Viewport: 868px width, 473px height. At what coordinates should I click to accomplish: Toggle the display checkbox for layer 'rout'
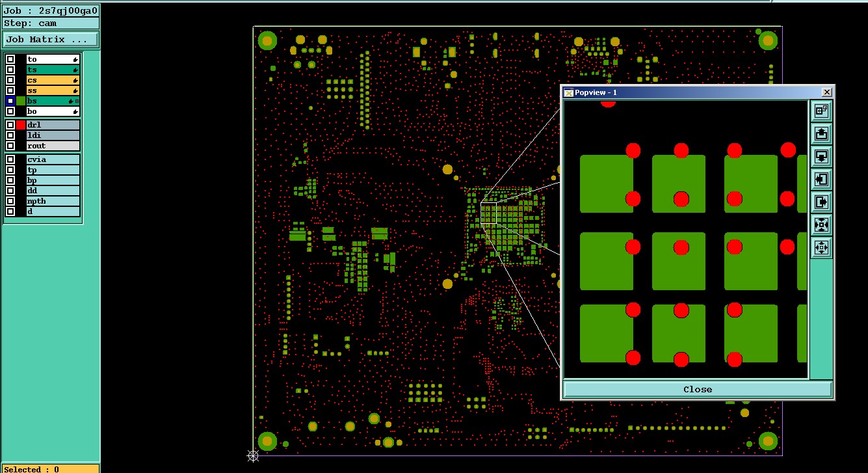pyautogui.click(x=10, y=146)
